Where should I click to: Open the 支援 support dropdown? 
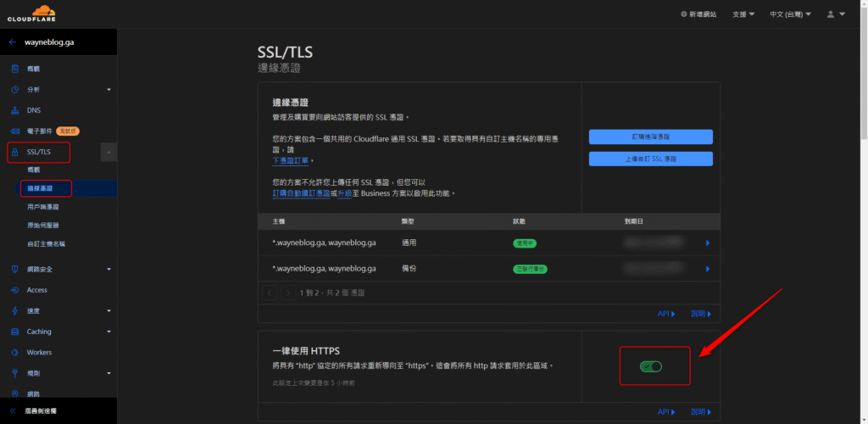pyautogui.click(x=743, y=14)
